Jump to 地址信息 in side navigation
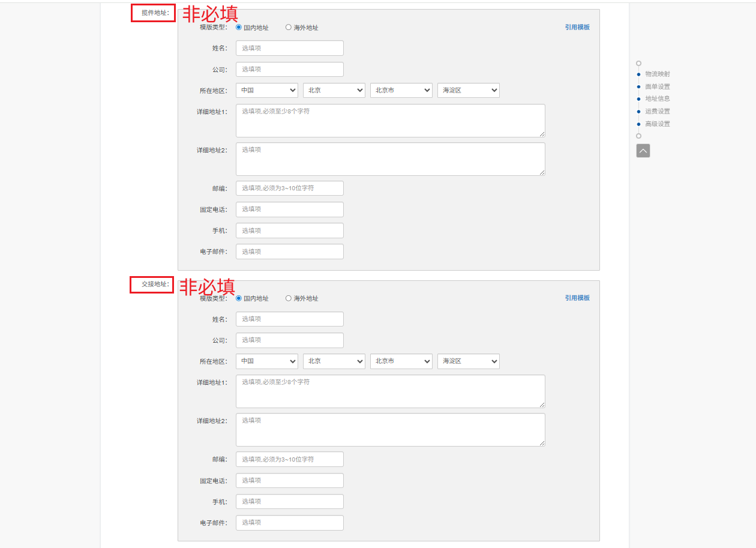This screenshot has width=756, height=548. (658, 98)
